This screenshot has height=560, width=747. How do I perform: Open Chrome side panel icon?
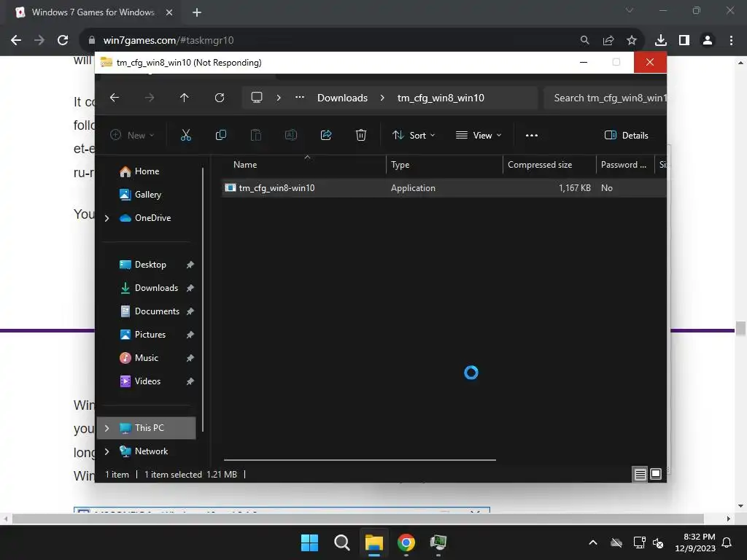coord(684,40)
